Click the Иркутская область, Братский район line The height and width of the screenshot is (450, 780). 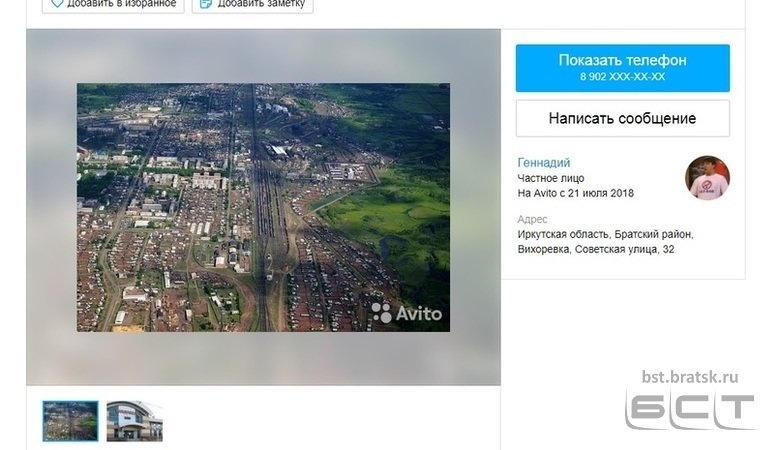(x=605, y=234)
